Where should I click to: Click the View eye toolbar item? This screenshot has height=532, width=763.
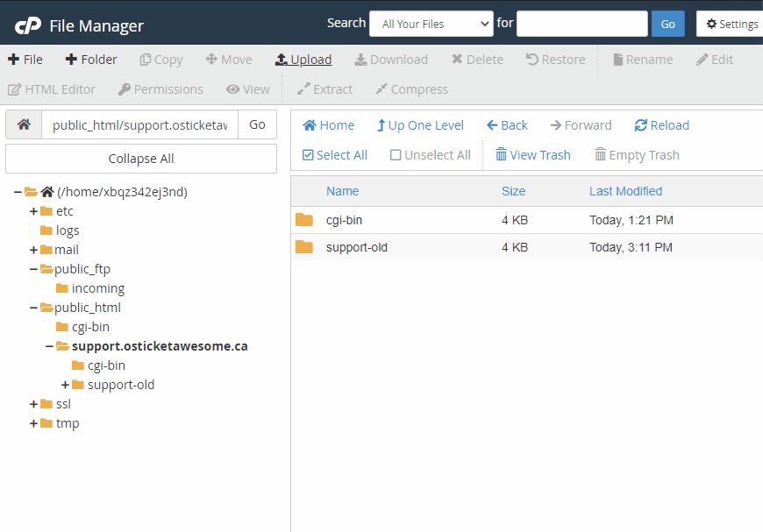pos(247,89)
